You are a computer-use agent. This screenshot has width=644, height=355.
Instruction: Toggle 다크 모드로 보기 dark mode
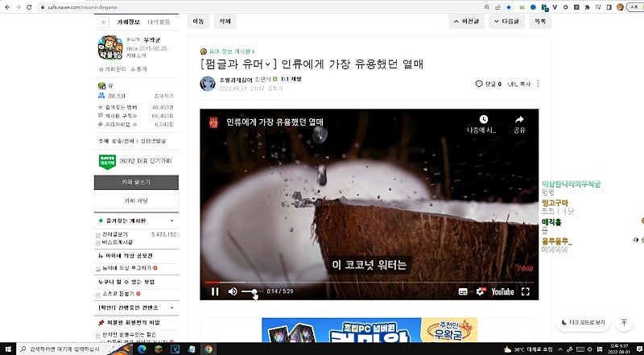click(581, 322)
